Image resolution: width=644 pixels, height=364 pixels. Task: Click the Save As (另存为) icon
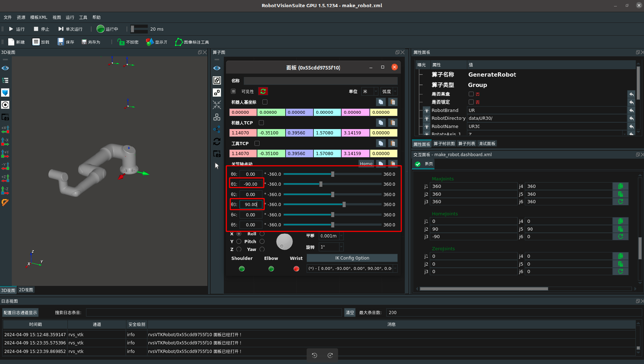pyautogui.click(x=84, y=42)
